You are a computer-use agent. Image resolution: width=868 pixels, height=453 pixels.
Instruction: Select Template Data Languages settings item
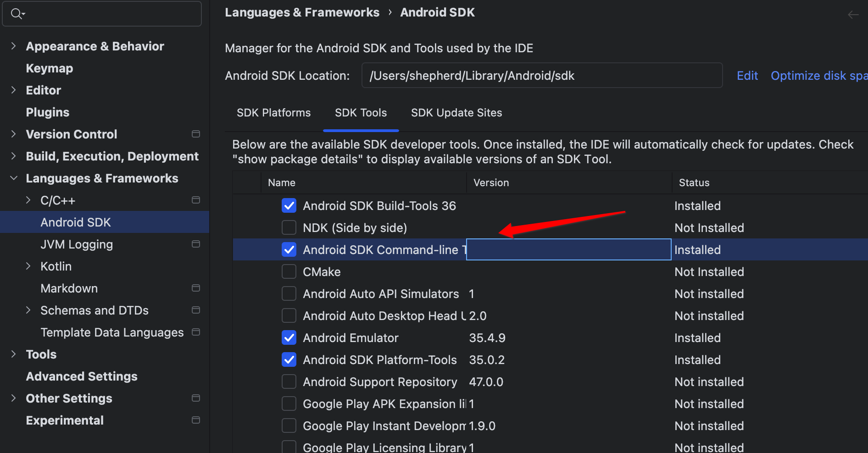tap(112, 332)
